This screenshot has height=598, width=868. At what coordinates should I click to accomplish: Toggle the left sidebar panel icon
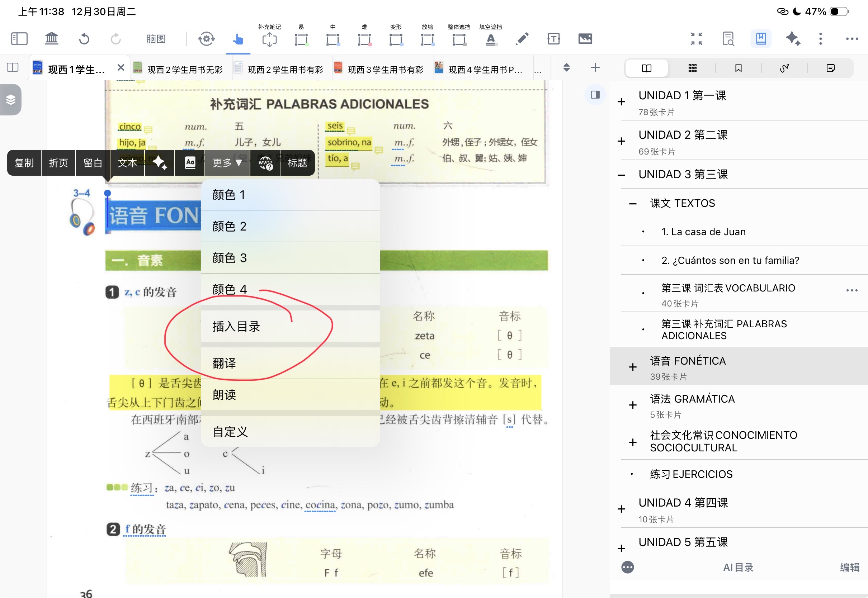(19, 39)
